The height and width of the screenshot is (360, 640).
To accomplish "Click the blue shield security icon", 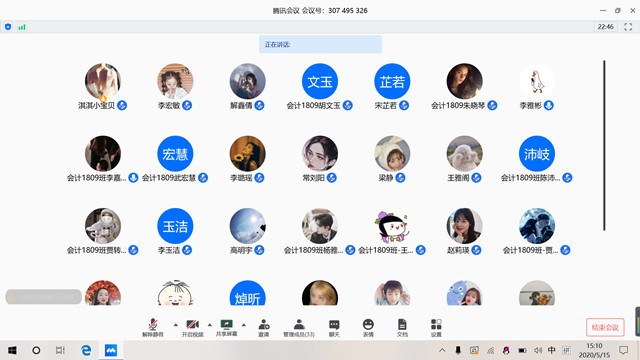I will 8,27.
